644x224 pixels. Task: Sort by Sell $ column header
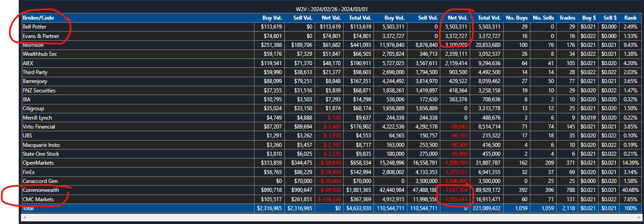(610, 18)
